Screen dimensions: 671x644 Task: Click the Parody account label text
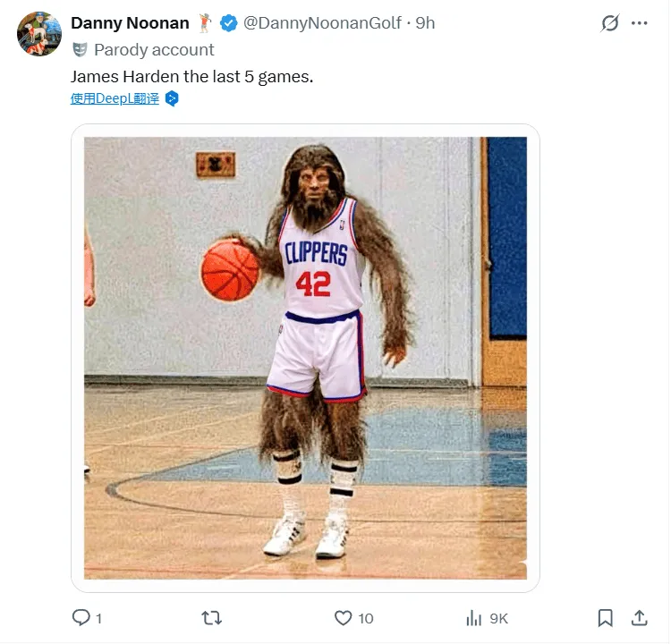[154, 50]
